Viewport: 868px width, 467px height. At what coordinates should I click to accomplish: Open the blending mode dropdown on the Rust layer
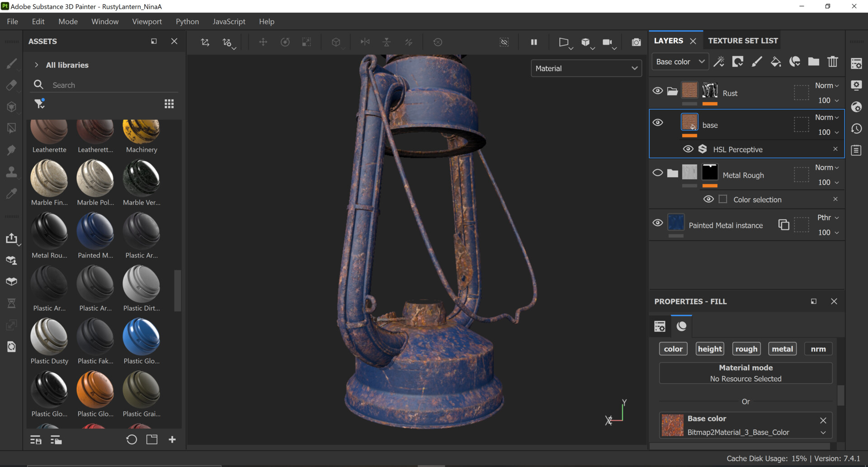pos(826,85)
